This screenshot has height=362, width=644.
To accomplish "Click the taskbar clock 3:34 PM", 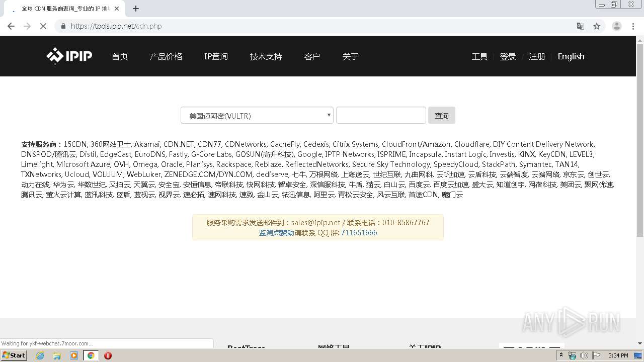I will tap(618, 355).
